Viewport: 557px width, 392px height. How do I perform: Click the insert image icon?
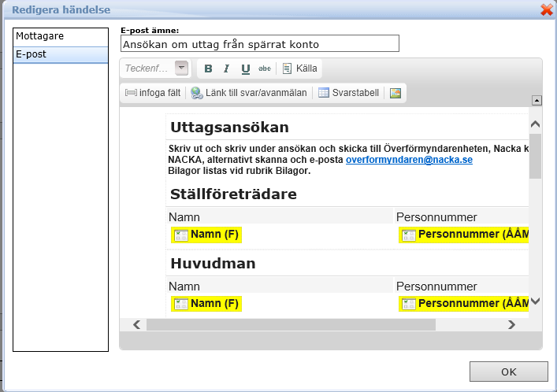395,93
